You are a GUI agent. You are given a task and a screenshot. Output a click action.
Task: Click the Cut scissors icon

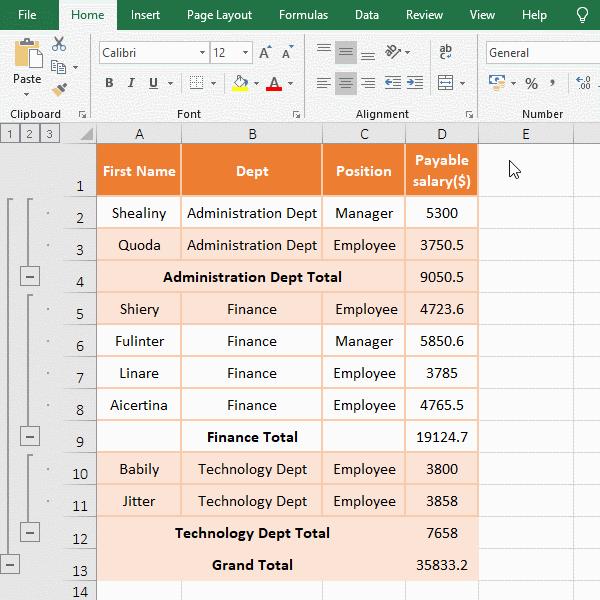[59, 44]
